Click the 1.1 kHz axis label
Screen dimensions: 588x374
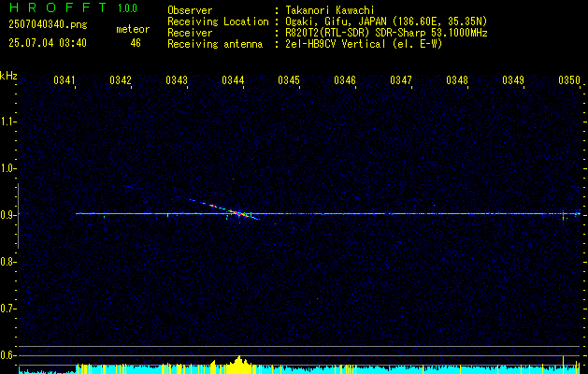[x=7, y=122]
